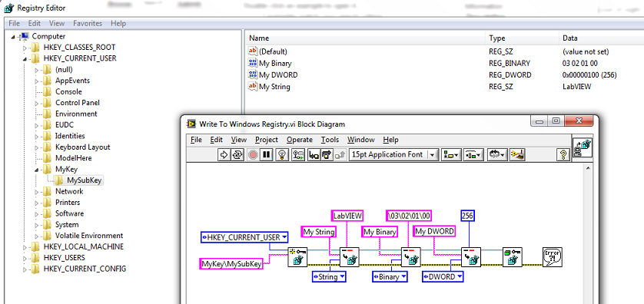Click the My Binary name constant in diagram
Viewport: 644px width, 304px height.
pos(380,232)
